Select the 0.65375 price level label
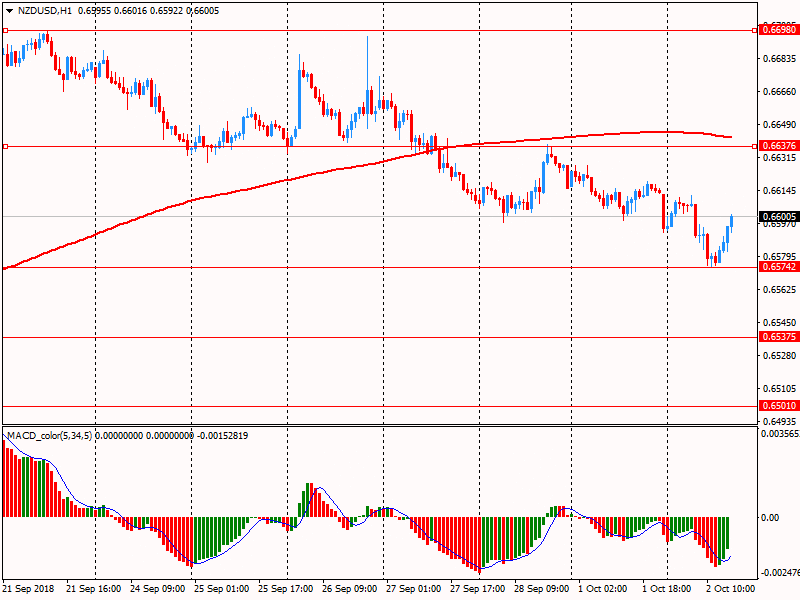Screen dimensions: 800x600 (x=779, y=337)
